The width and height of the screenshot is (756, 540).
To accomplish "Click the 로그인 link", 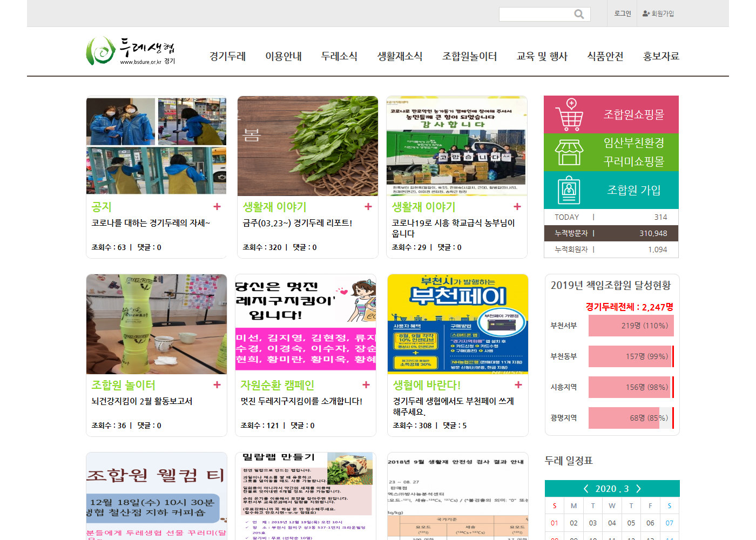I will tap(622, 13).
